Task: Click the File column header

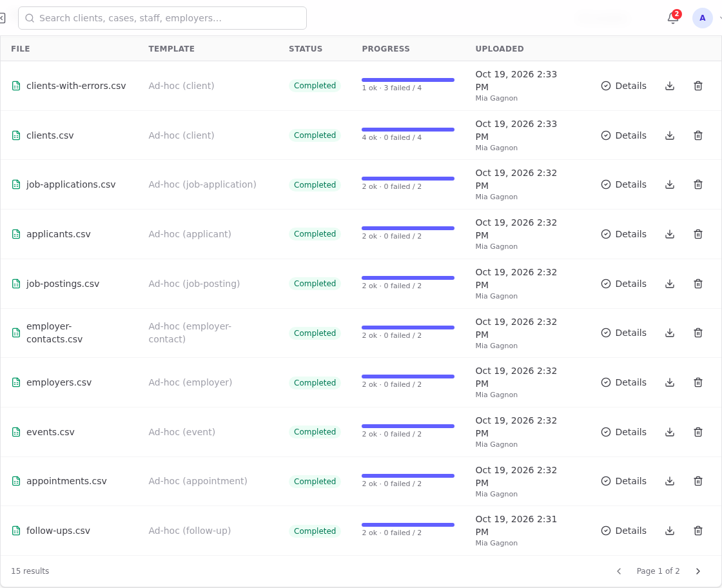Action: point(21,49)
